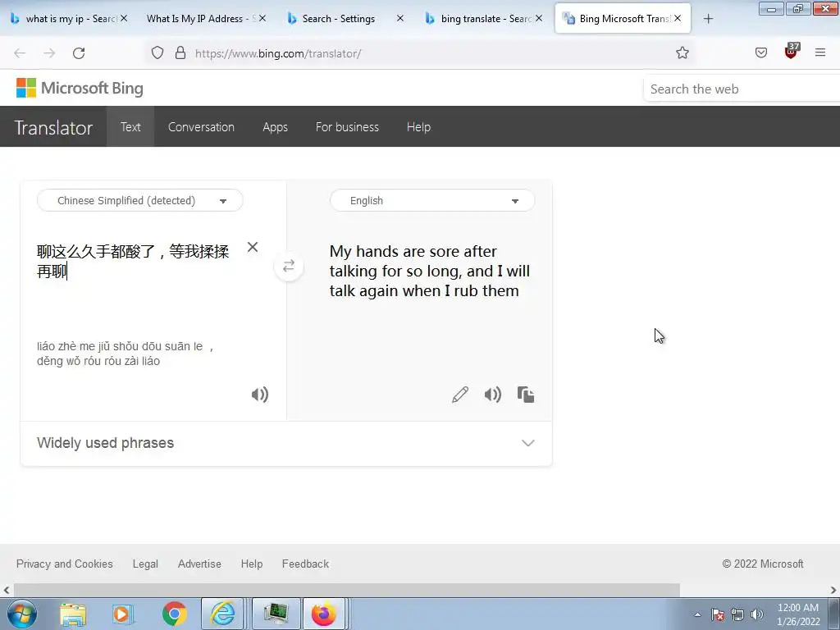Image resolution: width=840 pixels, height=630 pixels.
Task: Expand the Widely used phrases section
Action: 286,443
